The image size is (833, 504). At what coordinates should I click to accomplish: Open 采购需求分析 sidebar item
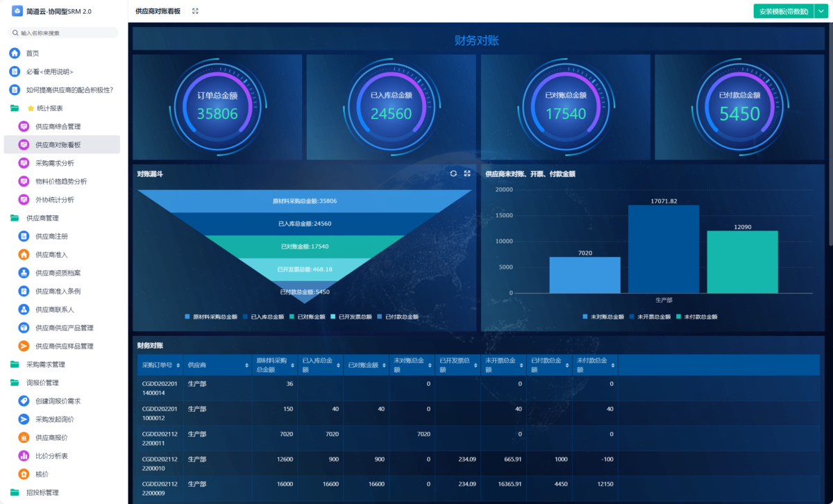[x=62, y=163]
